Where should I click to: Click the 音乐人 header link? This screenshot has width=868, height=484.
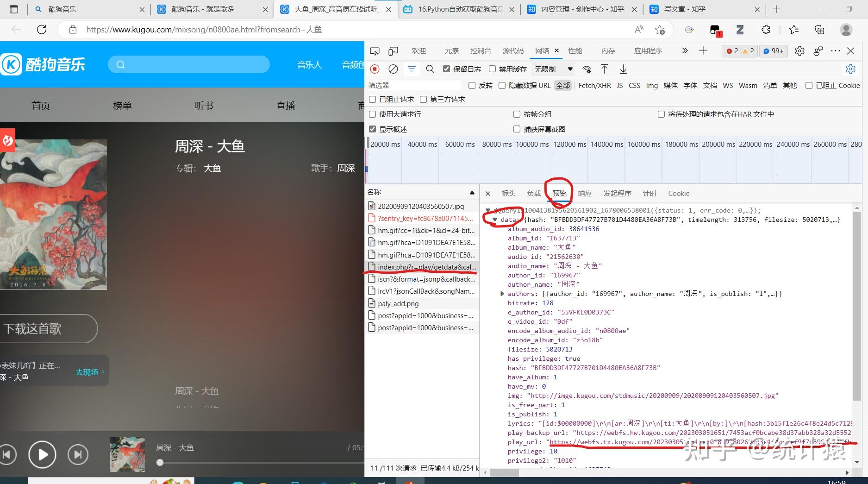pyautogui.click(x=309, y=65)
